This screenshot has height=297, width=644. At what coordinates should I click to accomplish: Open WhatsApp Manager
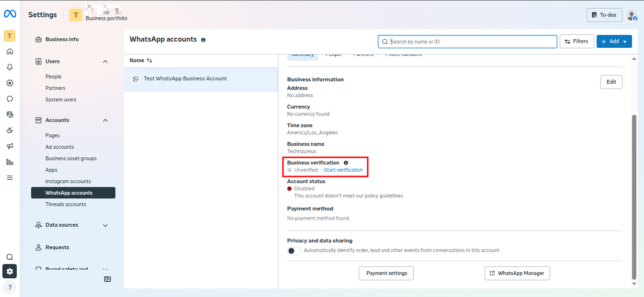point(517,274)
